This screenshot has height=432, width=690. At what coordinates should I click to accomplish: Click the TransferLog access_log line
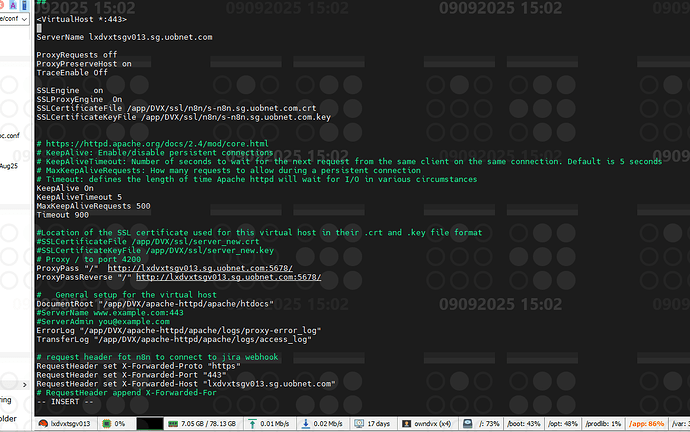click(x=174, y=339)
